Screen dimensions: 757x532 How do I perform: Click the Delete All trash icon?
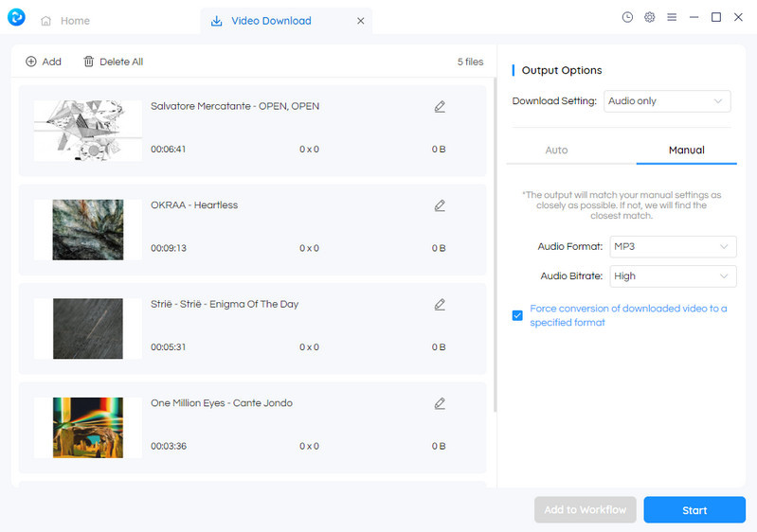(89, 62)
